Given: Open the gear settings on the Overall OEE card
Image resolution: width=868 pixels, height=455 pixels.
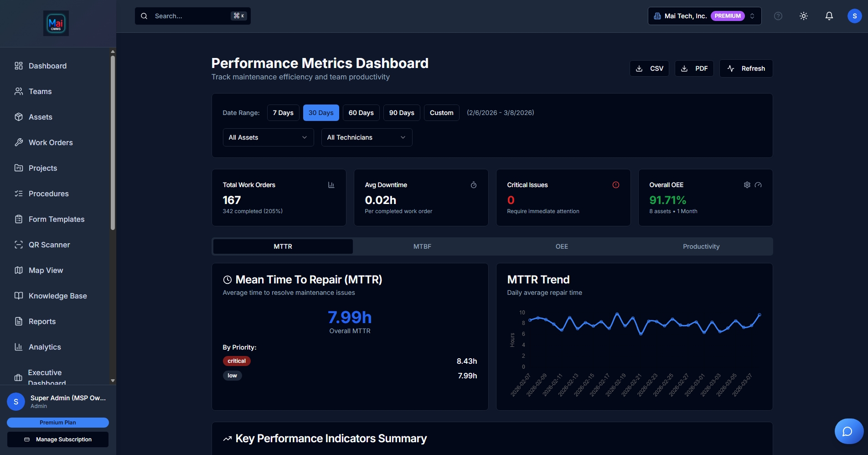Looking at the screenshot, I should tap(746, 185).
